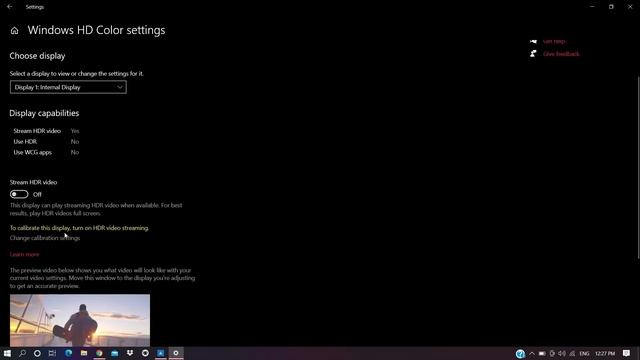Screen dimensions: 640x360
Task: Switch to Google Chrome in the taskbar
Action: click(x=99, y=353)
